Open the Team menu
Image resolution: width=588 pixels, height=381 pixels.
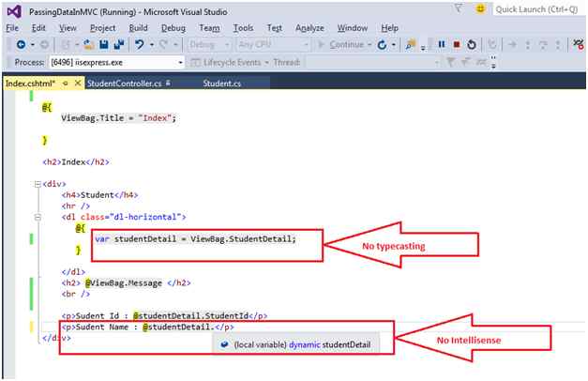click(210, 28)
